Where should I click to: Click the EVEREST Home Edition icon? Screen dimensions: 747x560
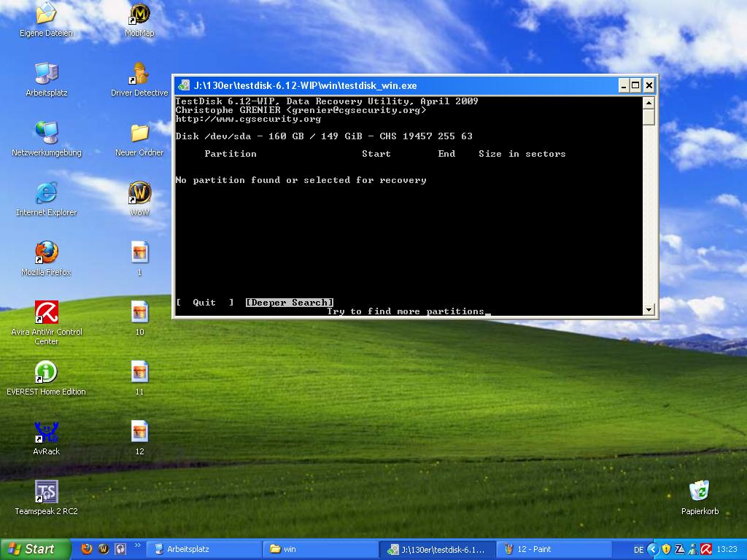[x=46, y=378]
